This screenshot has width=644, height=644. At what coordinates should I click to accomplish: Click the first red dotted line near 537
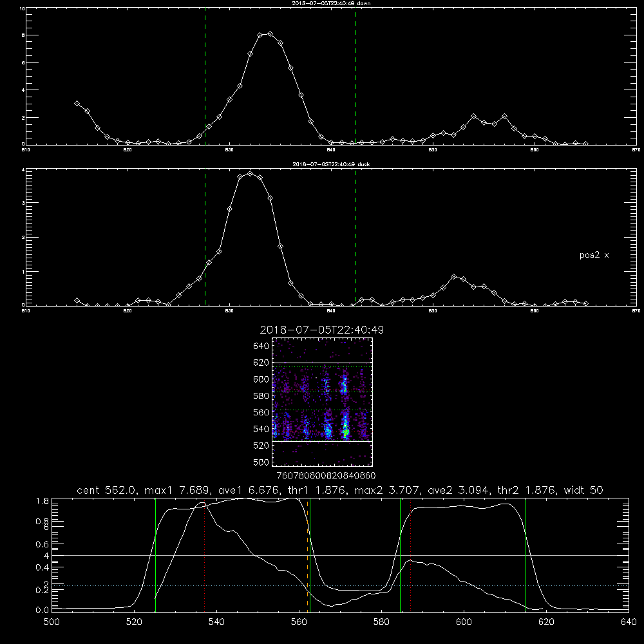point(205,555)
